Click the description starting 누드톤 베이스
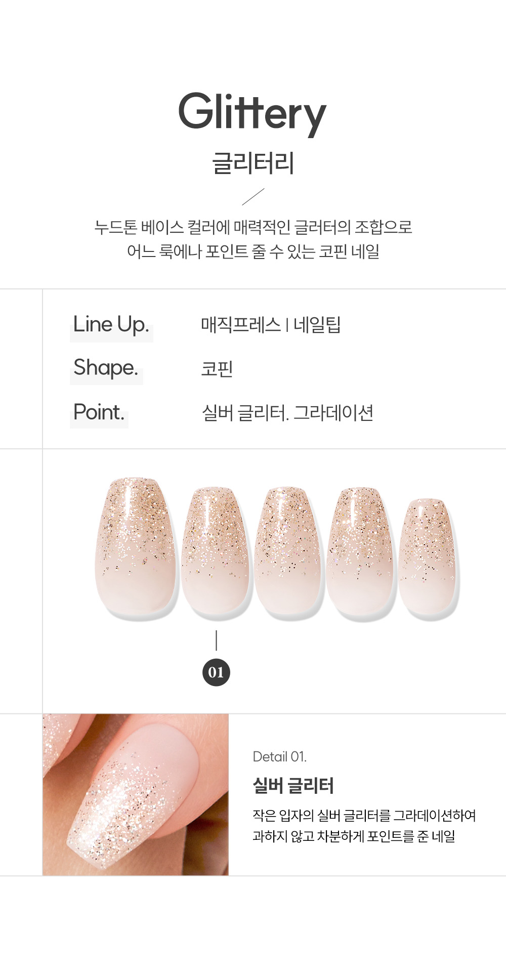The width and height of the screenshot is (506, 980). point(253,239)
